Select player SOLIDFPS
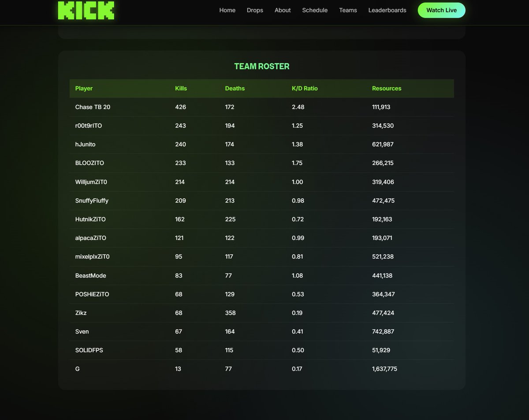The height and width of the screenshot is (420, 529). tap(89, 350)
